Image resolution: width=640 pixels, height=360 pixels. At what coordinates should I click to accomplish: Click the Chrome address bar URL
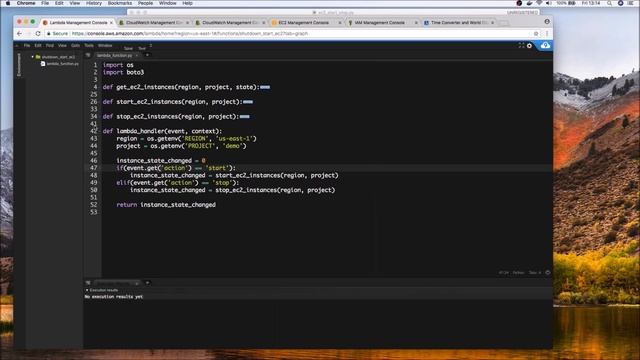190,33
